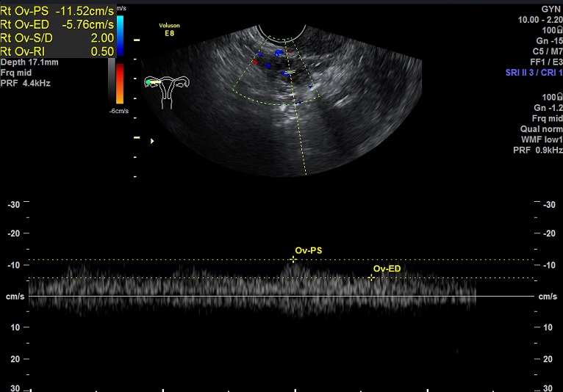This screenshot has height=392, width=563.
Task: Click the red flow spot in color box
Action: [x=254, y=62]
